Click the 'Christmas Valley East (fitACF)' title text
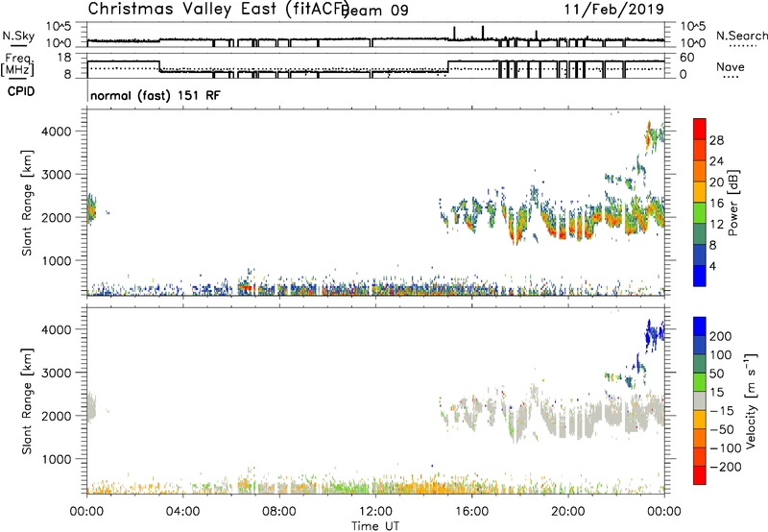768x532 pixels. pos(219,10)
